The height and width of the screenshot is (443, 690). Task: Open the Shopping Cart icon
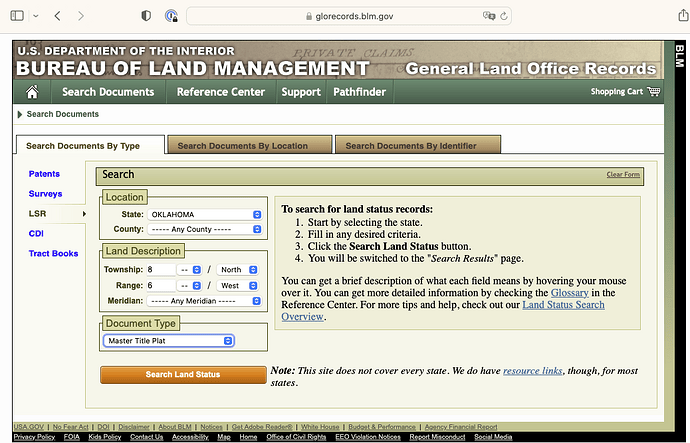pyautogui.click(x=653, y=91)
